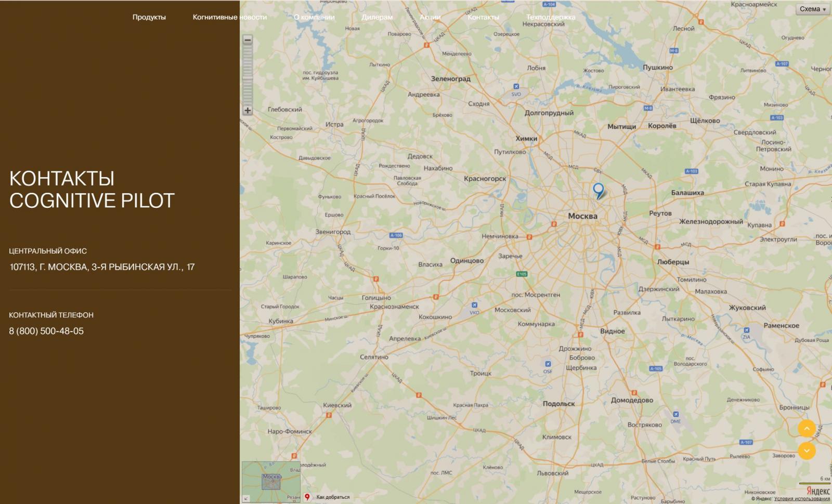This screenshot has width=832, height=504.
Task: Click the Химки label on the map
Action: coord(526,139)
